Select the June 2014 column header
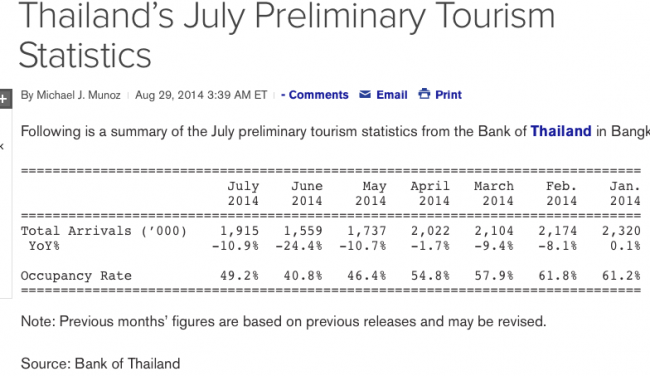 pos(307,193)
